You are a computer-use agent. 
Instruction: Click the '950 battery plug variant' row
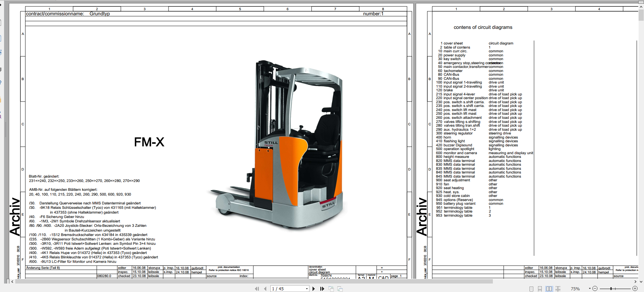(470, 204)
